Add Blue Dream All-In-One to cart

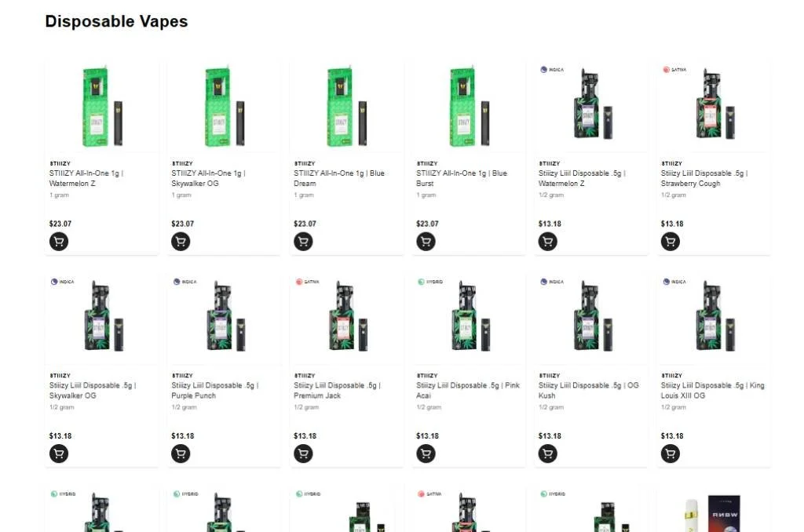(x=303, y=242)
